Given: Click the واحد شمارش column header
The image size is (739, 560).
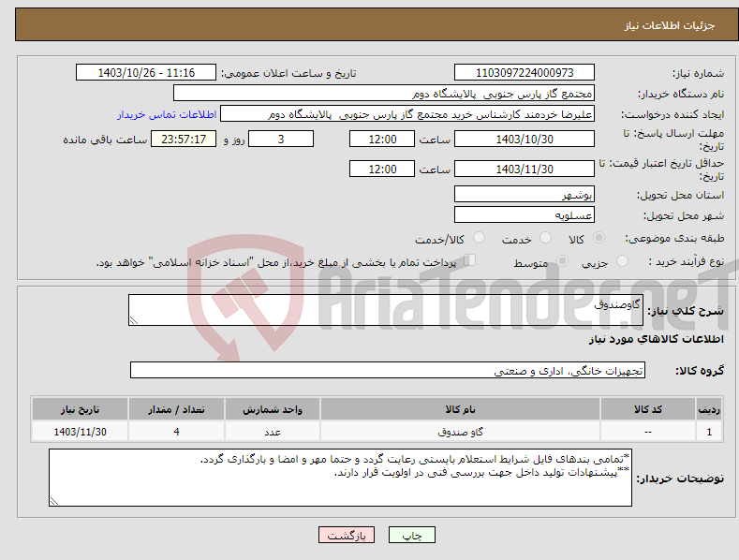Looking at the screenshot, I should point(273,409).
